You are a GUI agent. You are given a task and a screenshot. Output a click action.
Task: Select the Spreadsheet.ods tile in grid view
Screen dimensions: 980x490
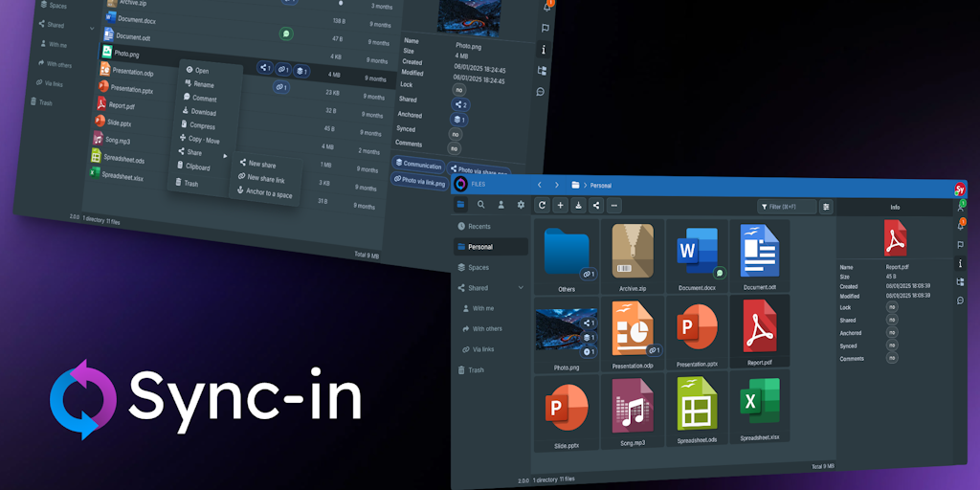click(x=697, y=409)
